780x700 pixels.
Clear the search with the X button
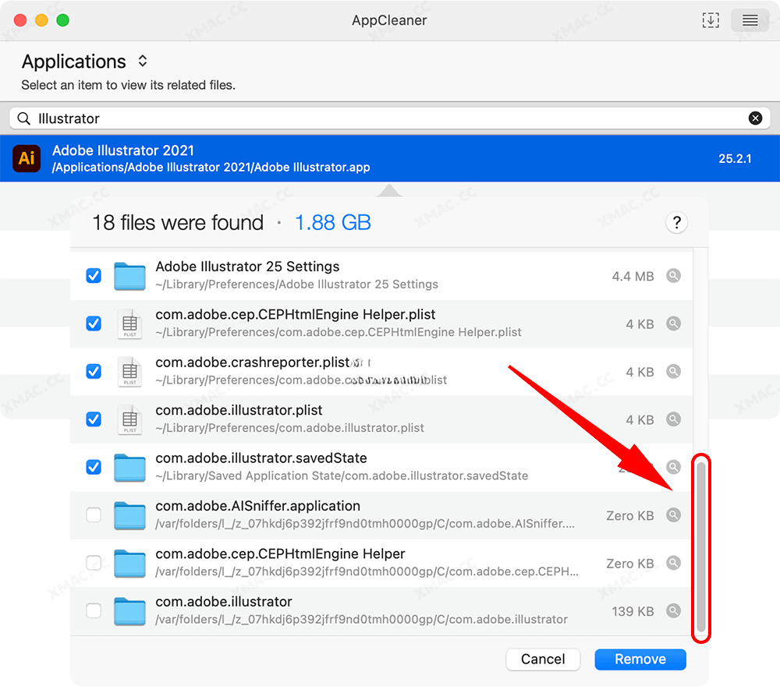pyautogui.click(x=755, y=118)
